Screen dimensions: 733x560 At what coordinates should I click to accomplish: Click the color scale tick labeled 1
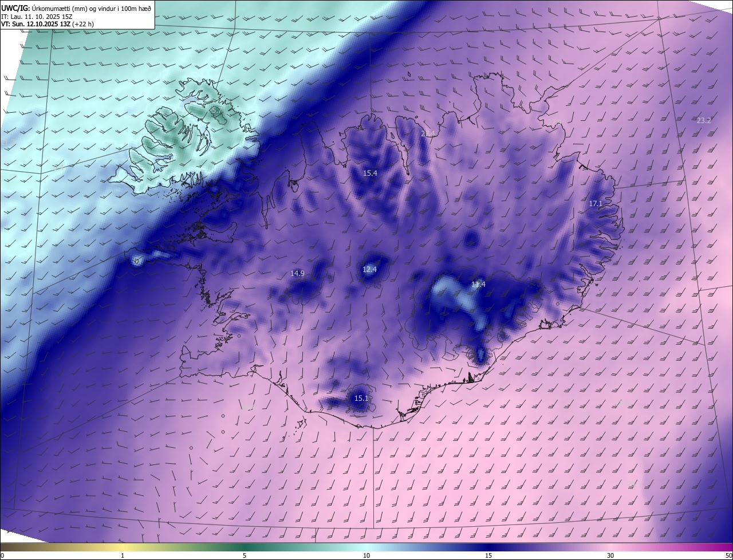(123, 556)
